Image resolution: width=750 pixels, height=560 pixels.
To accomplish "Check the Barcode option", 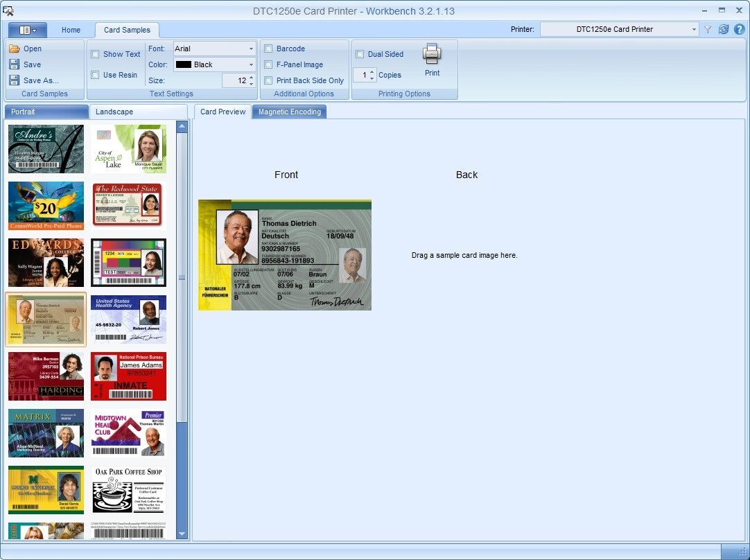I will [x=268, y=49].
